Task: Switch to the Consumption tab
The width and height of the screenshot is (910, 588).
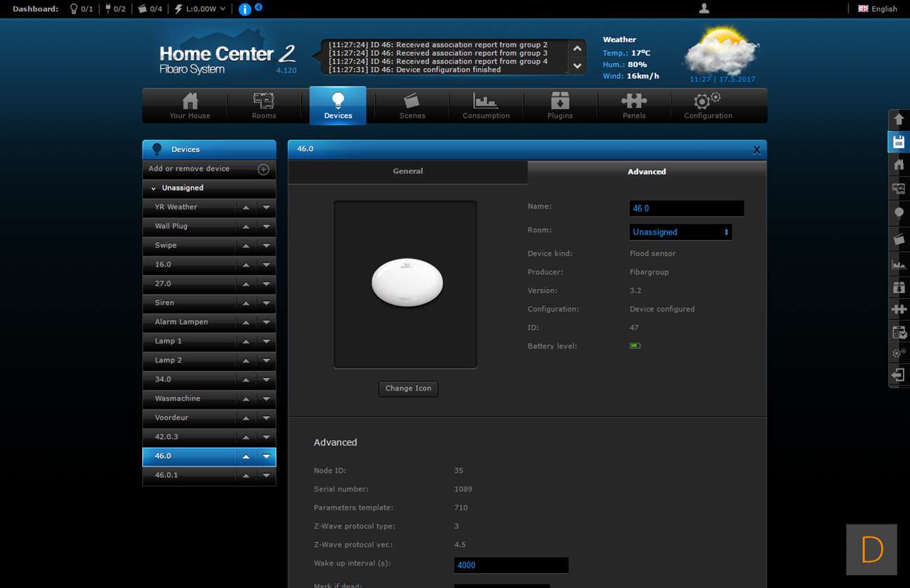Action: (x=486, y=106)
